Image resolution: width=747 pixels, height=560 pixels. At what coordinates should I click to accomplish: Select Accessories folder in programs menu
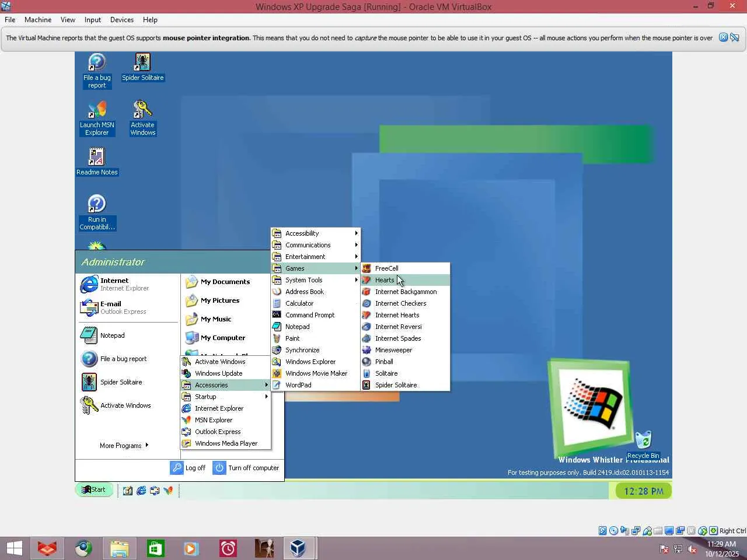[x=225, y=385]
